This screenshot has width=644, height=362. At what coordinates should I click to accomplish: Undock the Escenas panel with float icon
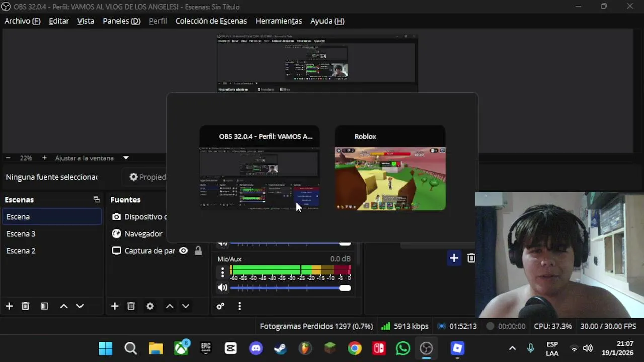[x=97, y=200]
